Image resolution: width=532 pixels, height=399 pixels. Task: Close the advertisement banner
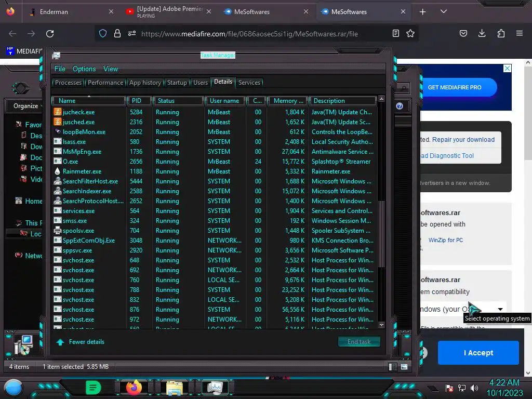pos(507,68)
